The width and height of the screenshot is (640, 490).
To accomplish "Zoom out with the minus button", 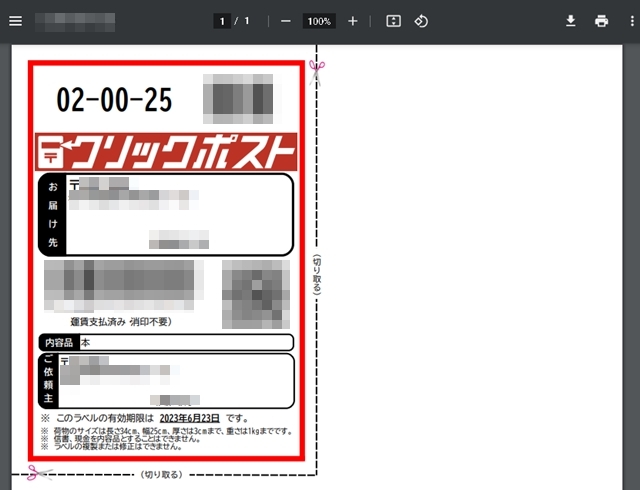I will (x=286, y=21).
